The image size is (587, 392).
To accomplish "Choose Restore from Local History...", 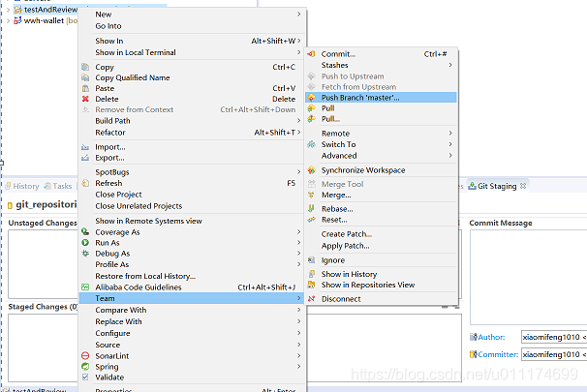I will pyautogui.click(x=193, y=276).
